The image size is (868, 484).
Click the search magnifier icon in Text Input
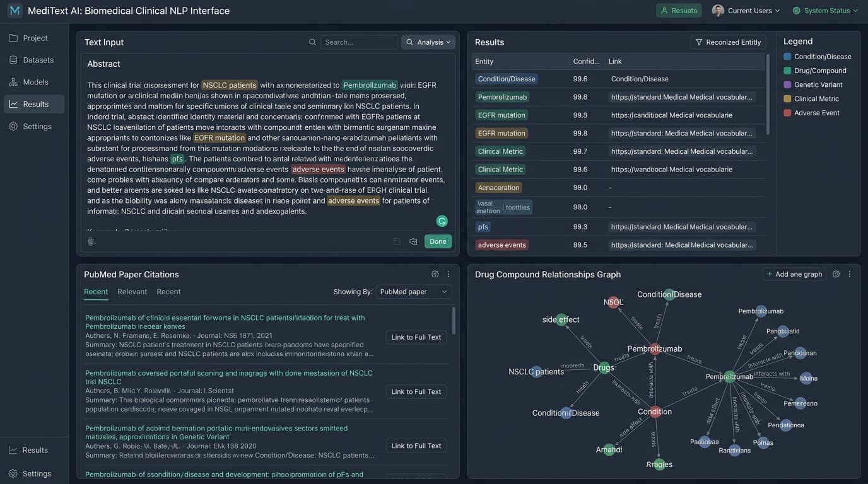(x=312, y=42)
